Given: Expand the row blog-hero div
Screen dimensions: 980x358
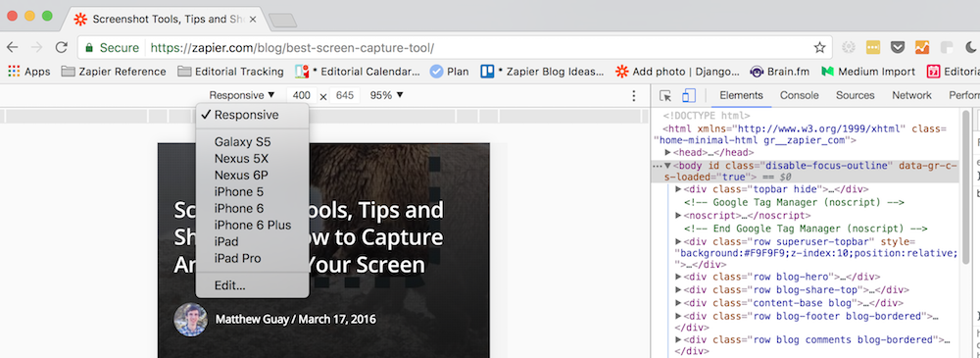Looking at the screenshot, I should coord(679,276).
